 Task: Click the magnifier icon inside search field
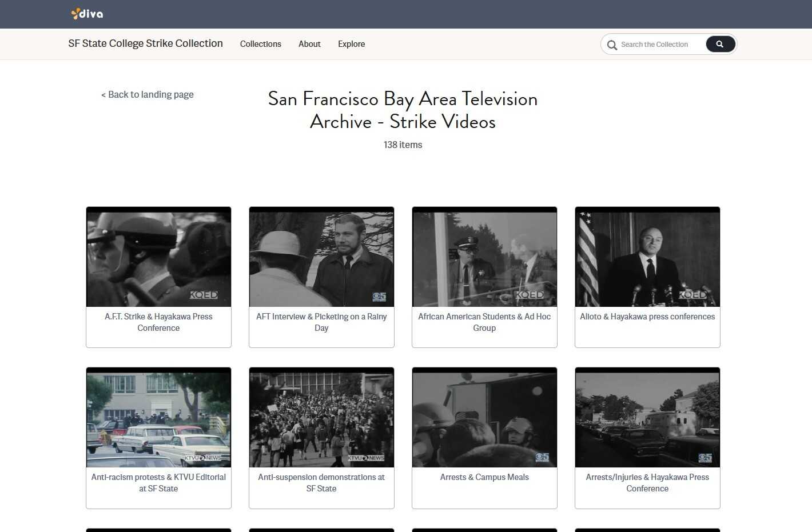612,45
